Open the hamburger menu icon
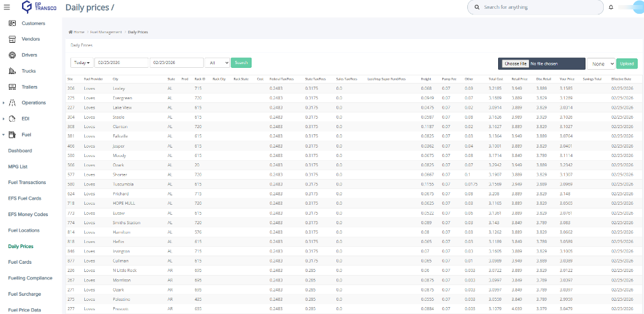Viewport: 644px width, 314px height. pyautogui.click(x=6, y=7)
